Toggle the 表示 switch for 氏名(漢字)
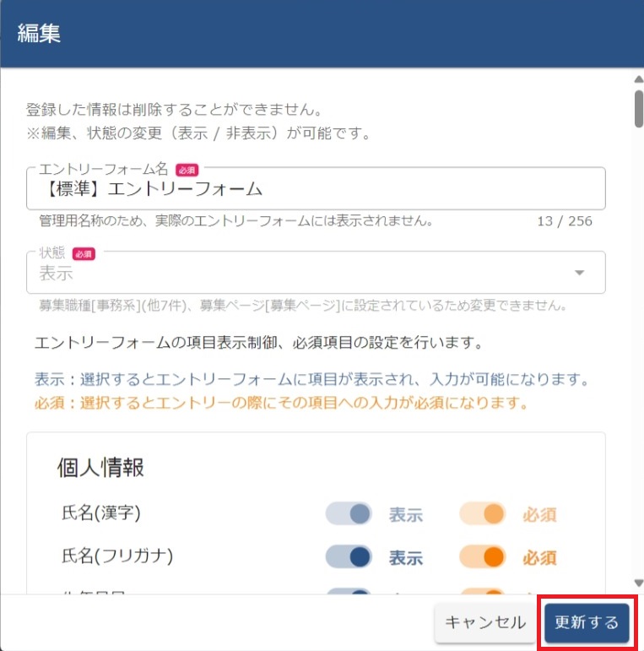Screen dimensions: 644x651 point(349,514)
